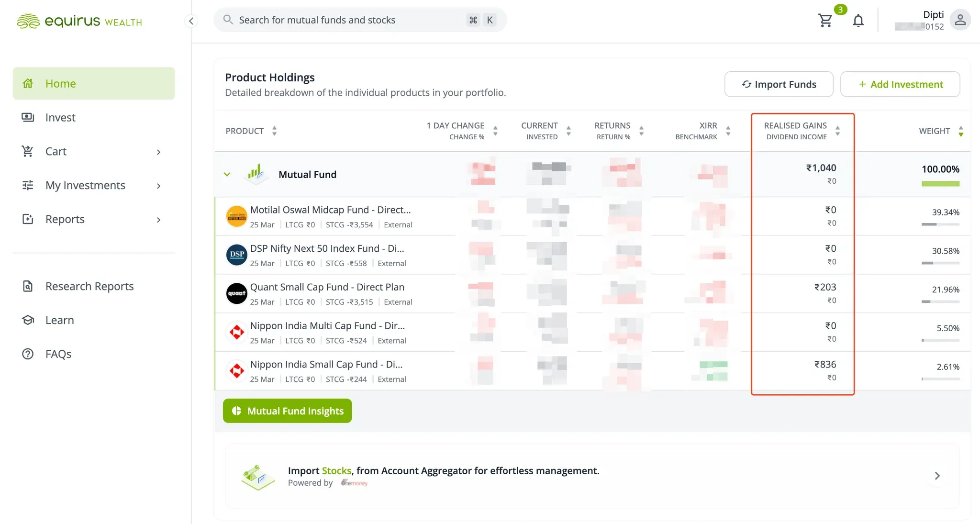The width and height of the screenshot is (980, 524).
Task: Click the import stocks banner illustration
Action: point(258,477)
